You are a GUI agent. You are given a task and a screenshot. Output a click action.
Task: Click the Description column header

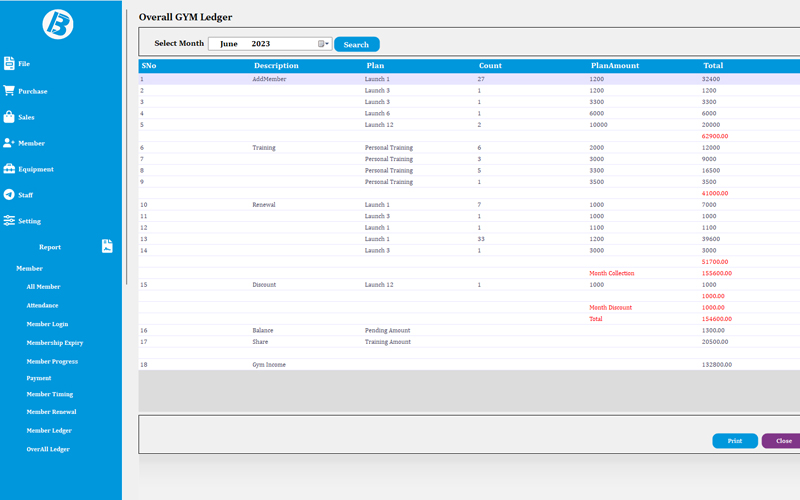tap(276, 66)
